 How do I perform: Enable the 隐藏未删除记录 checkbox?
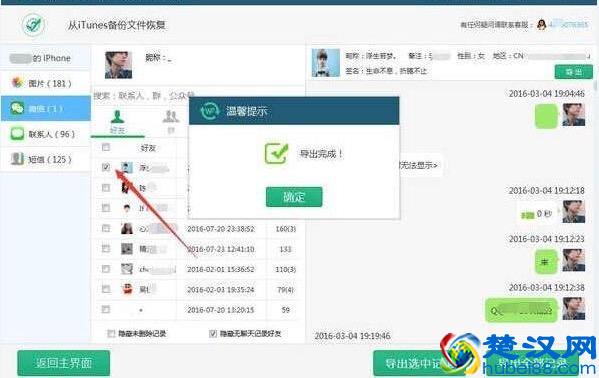coord(111,334)
